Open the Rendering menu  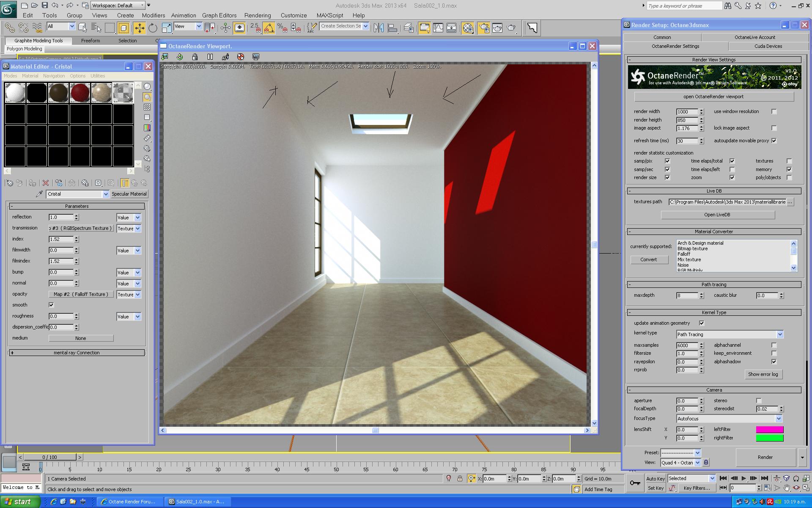257,15
